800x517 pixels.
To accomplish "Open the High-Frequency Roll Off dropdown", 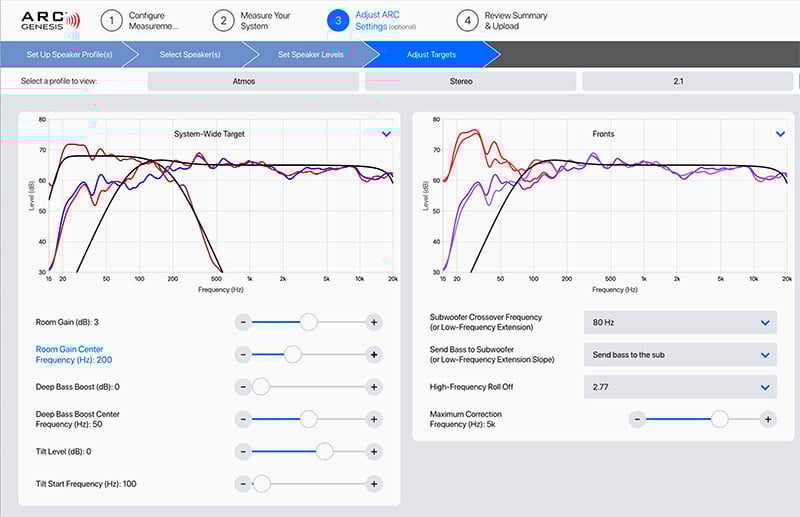I will tap(680, 387).
